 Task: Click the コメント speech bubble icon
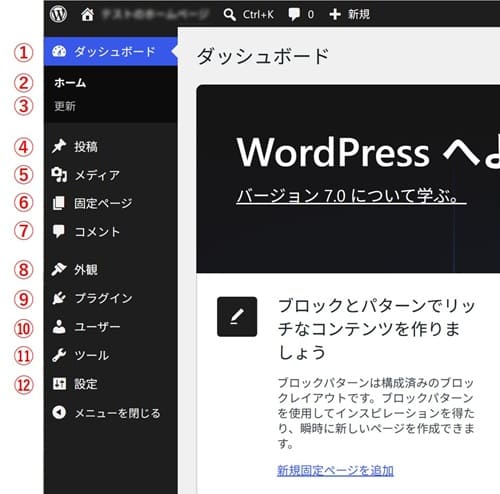tap(59, 231)
